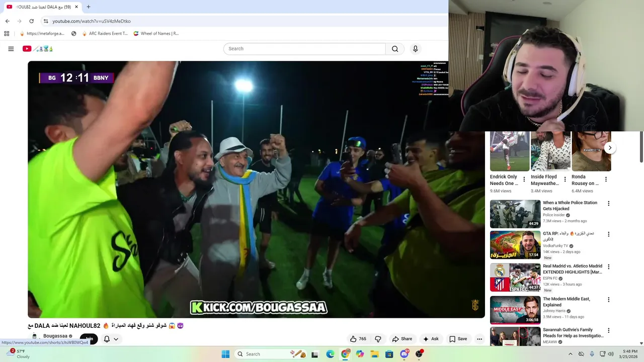The image size is (644, 362).
Task: Dislike the video with thumbs down
Action: (378, 339)
